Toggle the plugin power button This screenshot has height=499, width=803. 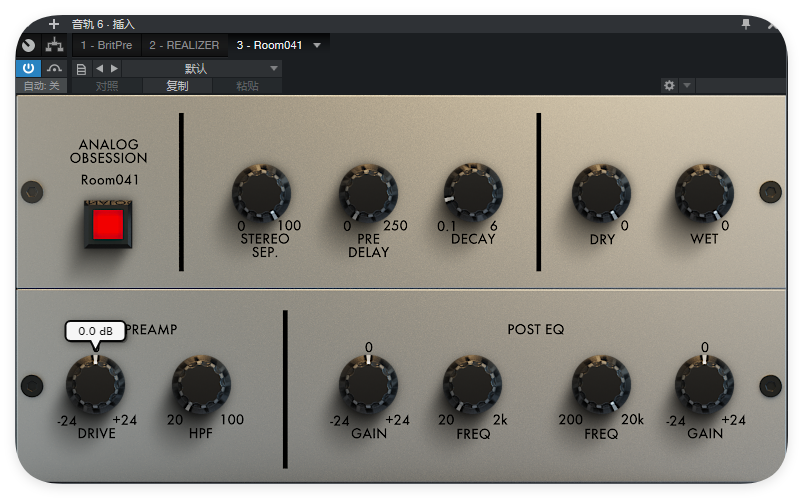pos(28,68)
